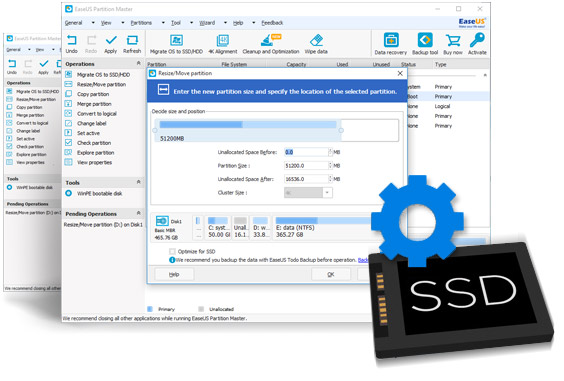The width and height of the screenshot is (564, 381).
Task: Click Undo icon in the background window
Action: point(12,64)
